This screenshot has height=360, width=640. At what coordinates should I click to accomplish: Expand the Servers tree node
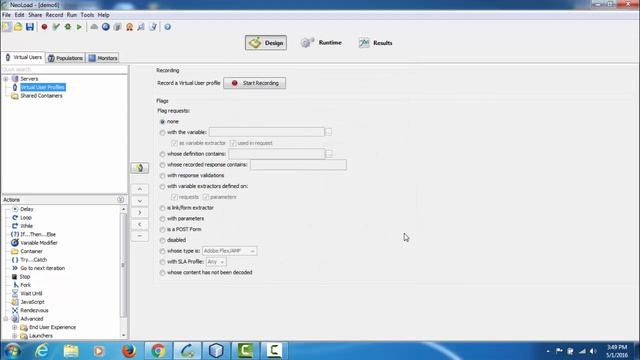click(6, 79)
